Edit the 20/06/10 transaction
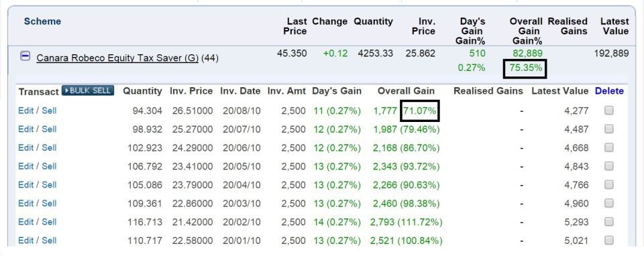 coord(26,147)
